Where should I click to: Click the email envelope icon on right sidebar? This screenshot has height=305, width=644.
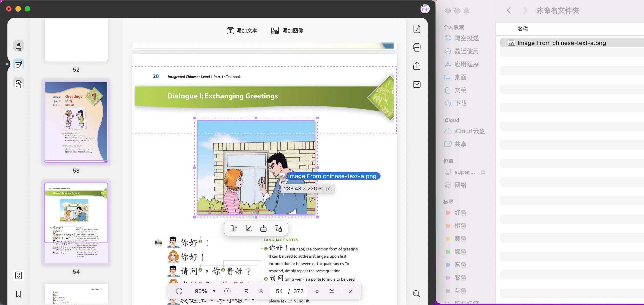417,84
